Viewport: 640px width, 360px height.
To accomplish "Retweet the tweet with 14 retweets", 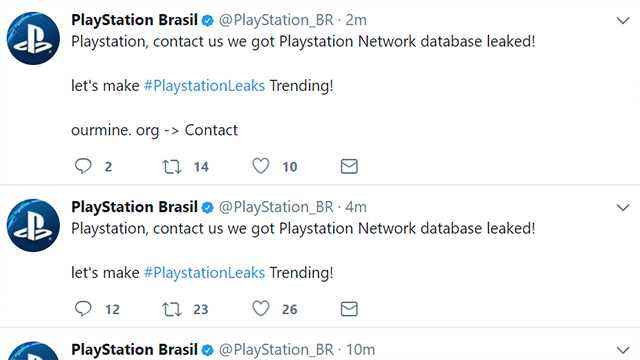I will point(171,167).
